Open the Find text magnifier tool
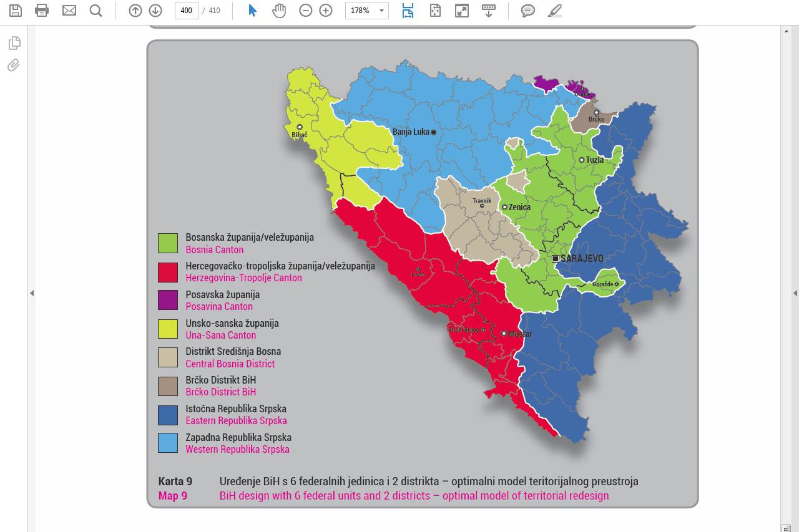This screenshot has height=532, width=799. [x=96, y=11]
